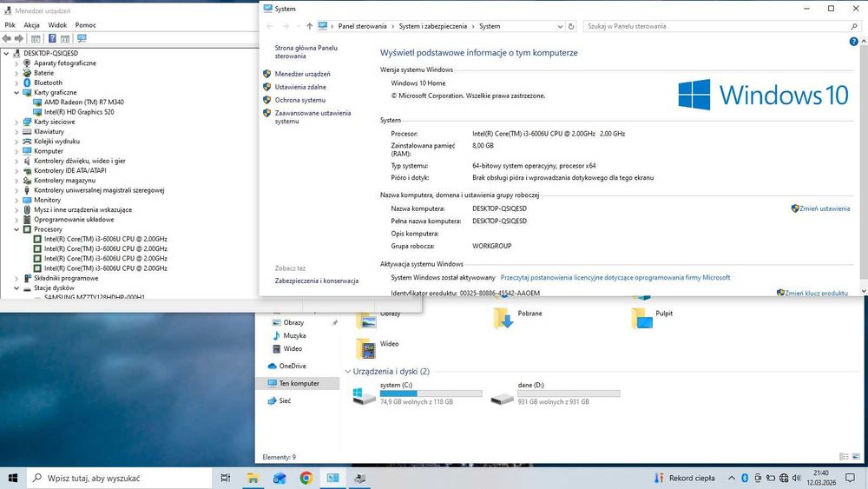This screenshot has height=489, width=868.
Task: Collapse the Procesory category
Action: [16, 229]
